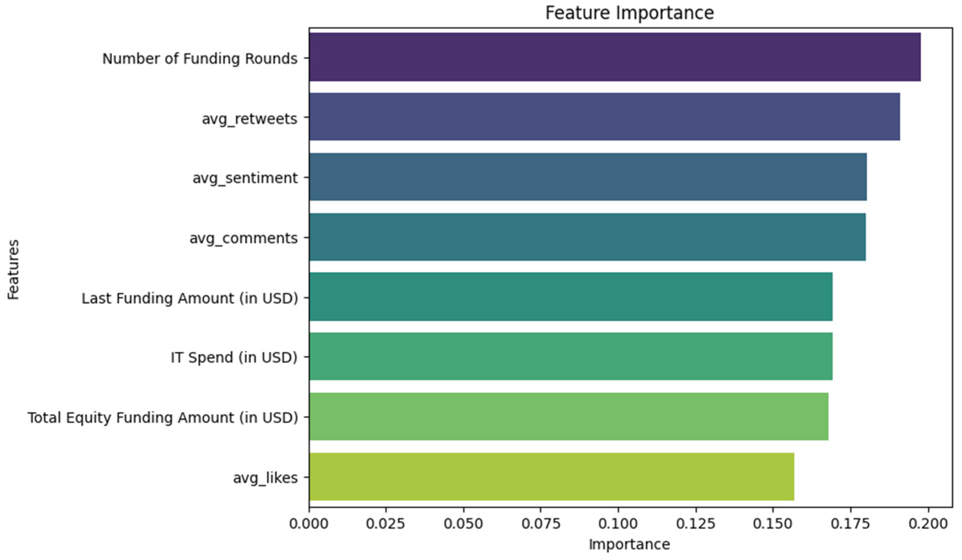
Task: Click the Last Funding Amount bar
Action: click(x=571, y=297)
